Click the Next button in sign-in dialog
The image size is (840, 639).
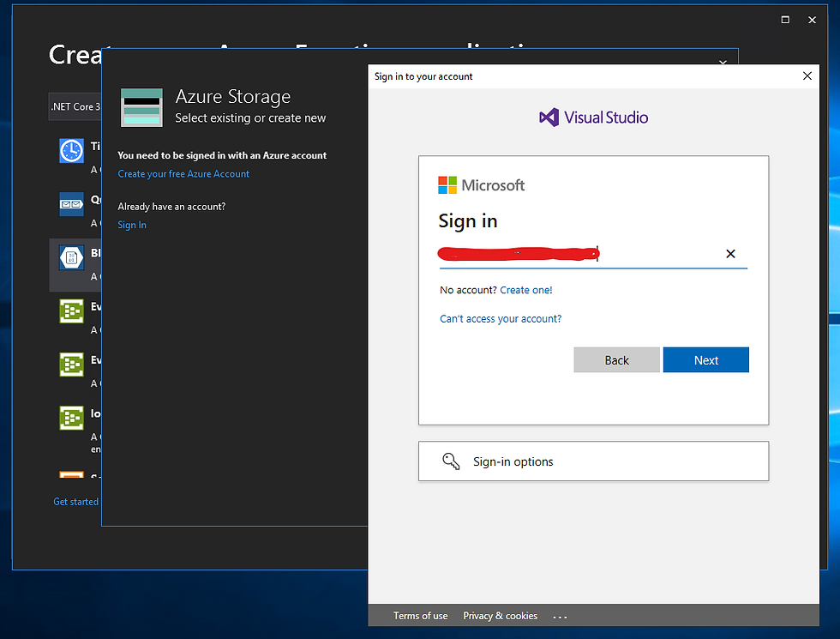click(x=705, y=359)
